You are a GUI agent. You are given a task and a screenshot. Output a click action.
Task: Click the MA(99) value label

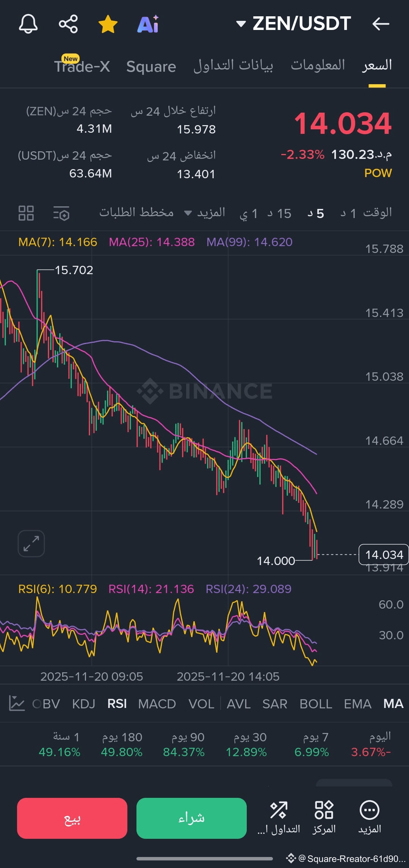tap(249, 242)
